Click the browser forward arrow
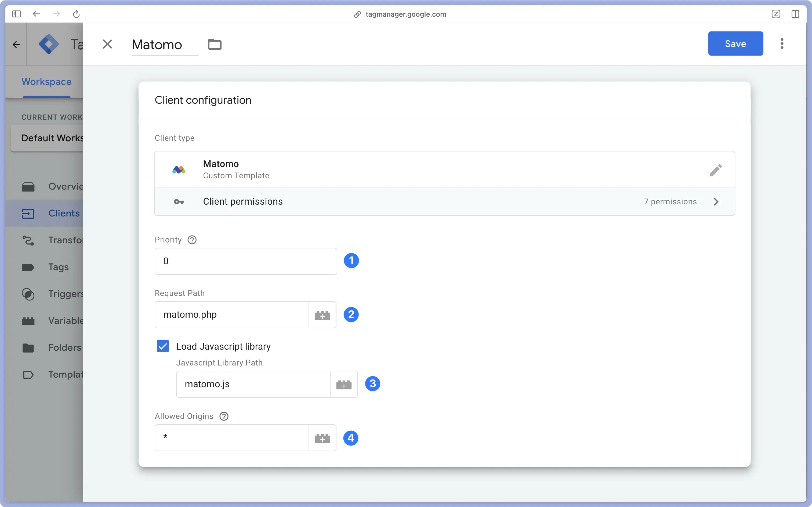Viewport: 812px width, 507px height. click(56, 14)
